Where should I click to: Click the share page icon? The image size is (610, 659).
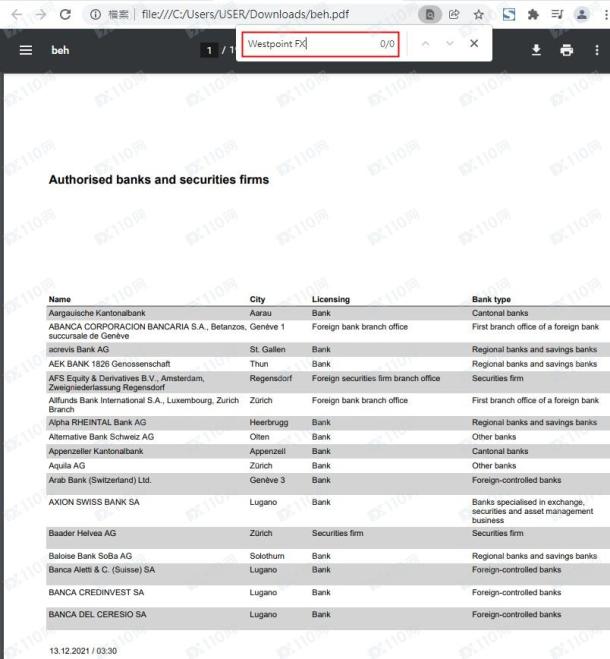454,15
